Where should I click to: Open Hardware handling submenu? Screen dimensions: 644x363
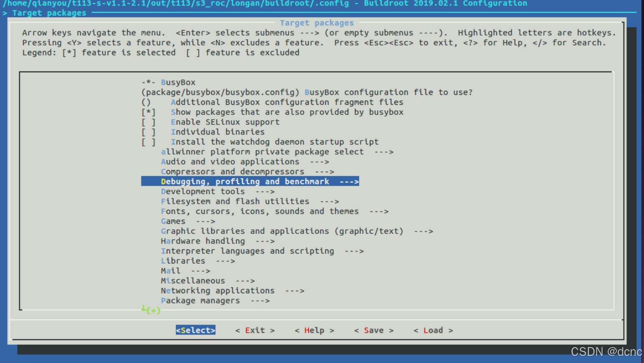[217, 241]
